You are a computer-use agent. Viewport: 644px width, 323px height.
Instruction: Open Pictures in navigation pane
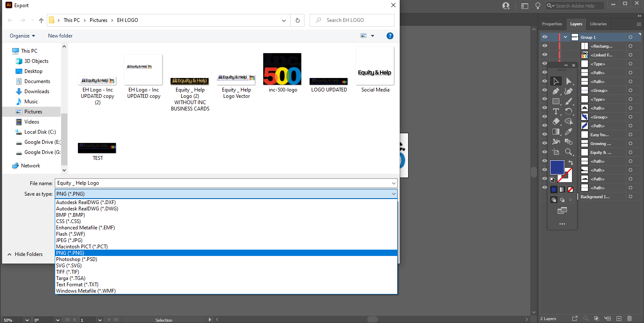click(33, 112)
